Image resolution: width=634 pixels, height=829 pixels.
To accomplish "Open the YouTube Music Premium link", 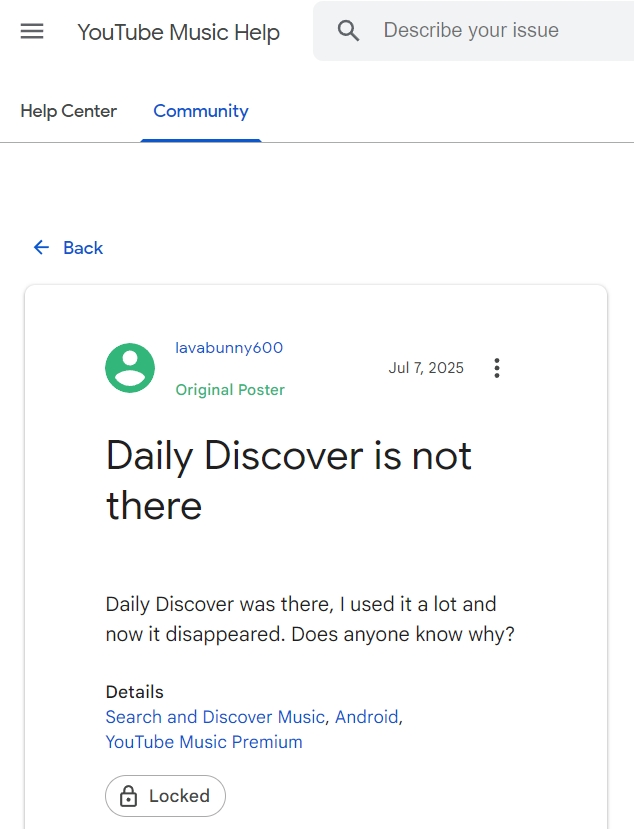I will 204,742.
